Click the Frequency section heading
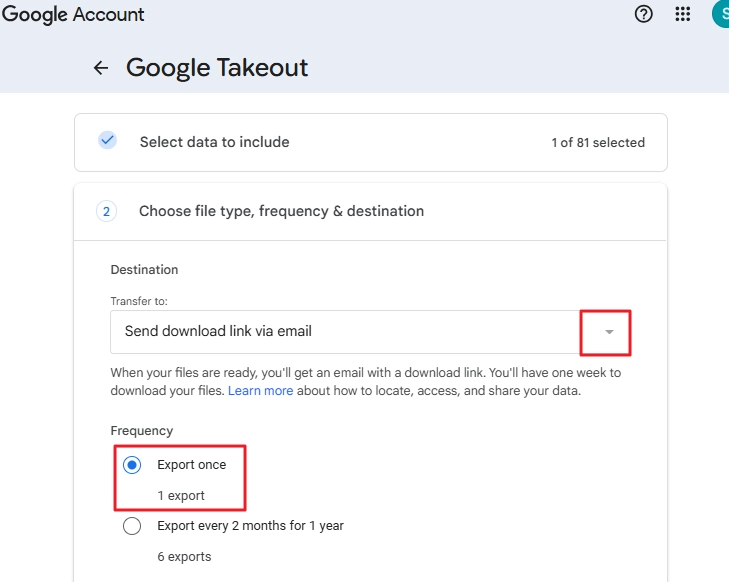The height and width of the screenshot is (582, 729). point(142,431)
